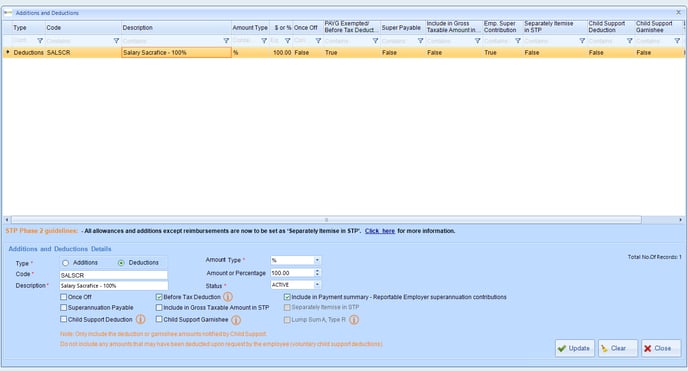Select the SALSCR code cell

click(83, 53)
